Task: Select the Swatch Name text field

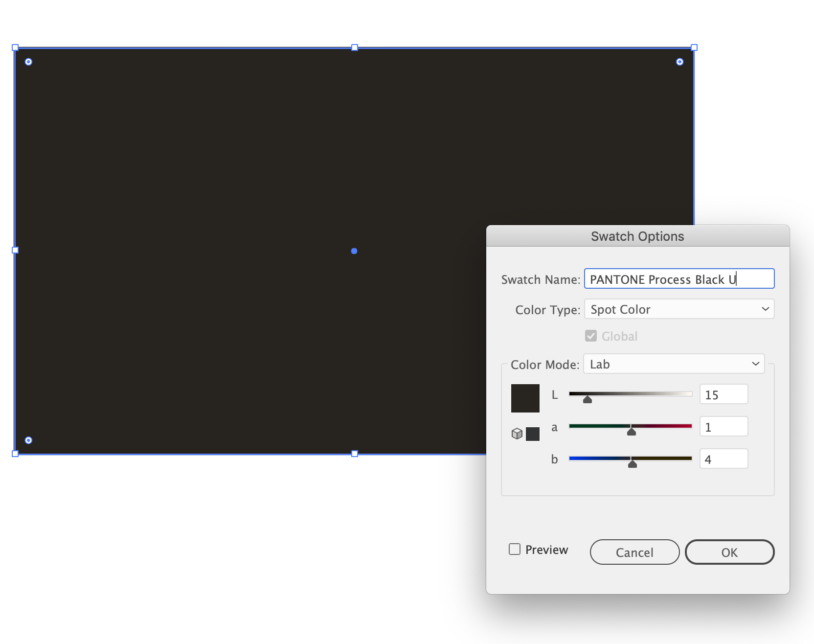Action: click(679, 279)
